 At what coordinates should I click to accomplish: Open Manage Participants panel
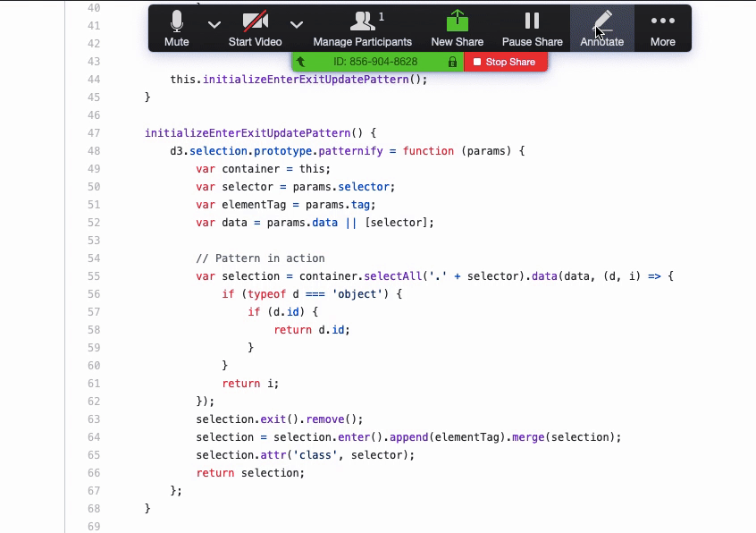362,29
